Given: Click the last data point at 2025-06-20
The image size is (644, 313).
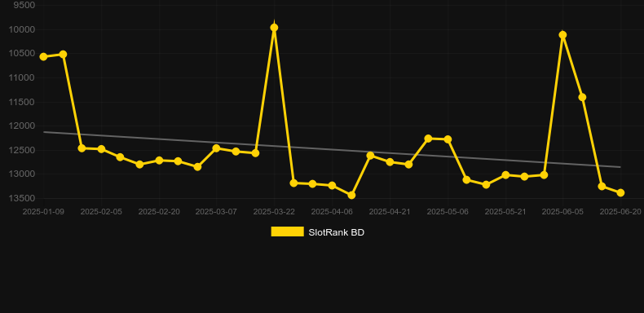Looking at the screenshot, I should [620, 192].
